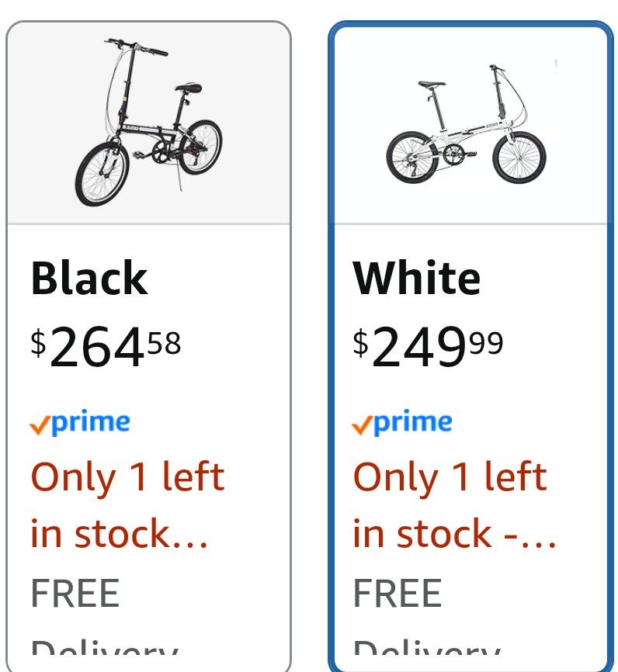
Task: Click the Prime logo under White option
Action: pos(402,423)
